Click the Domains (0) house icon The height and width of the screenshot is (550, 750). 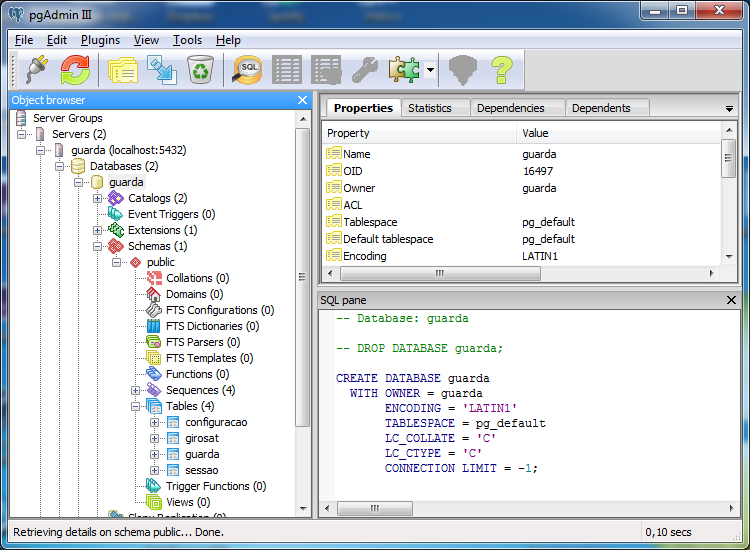154,294
